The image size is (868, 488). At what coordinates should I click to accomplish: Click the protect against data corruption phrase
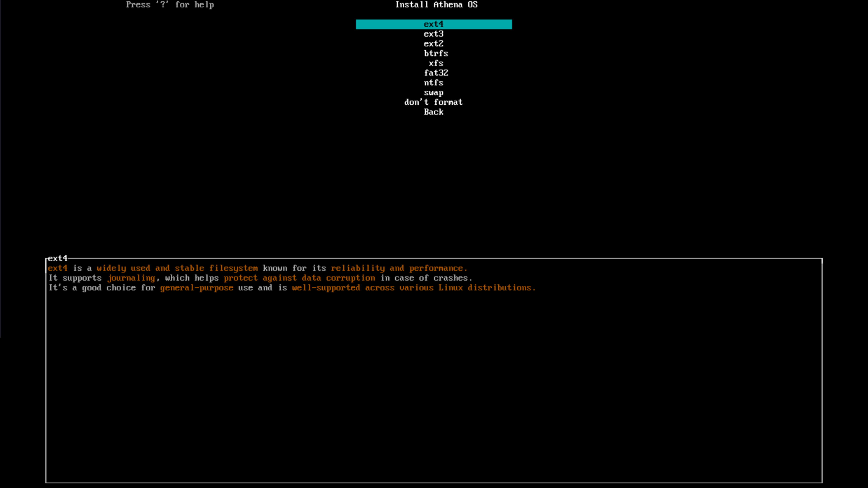click(x=300, y=278)
